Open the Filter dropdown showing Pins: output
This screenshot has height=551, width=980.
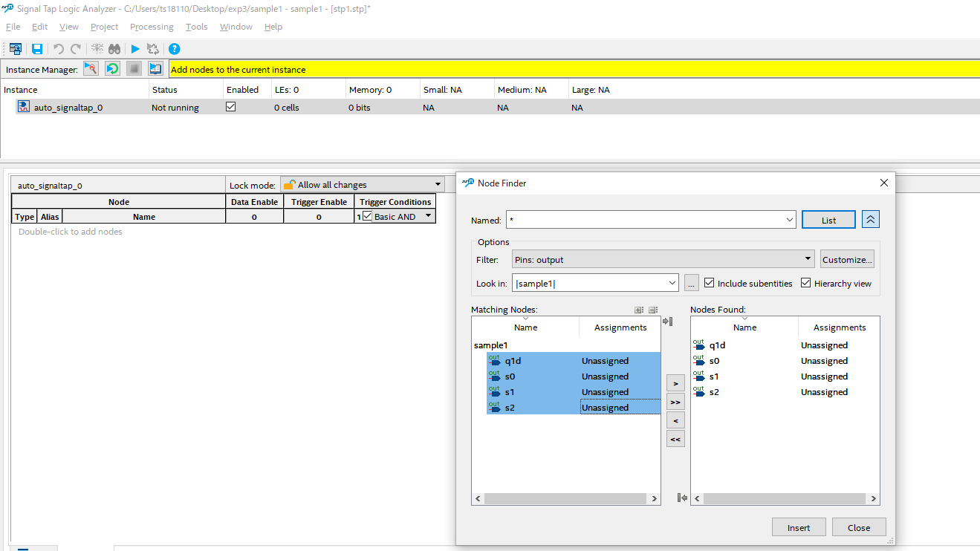[x=663, y=259]
